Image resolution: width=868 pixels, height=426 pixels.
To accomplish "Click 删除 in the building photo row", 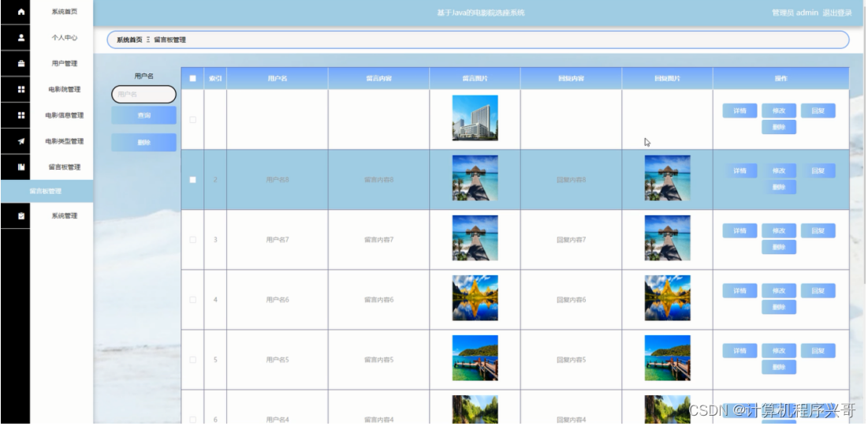I will [x=779, y=127].
